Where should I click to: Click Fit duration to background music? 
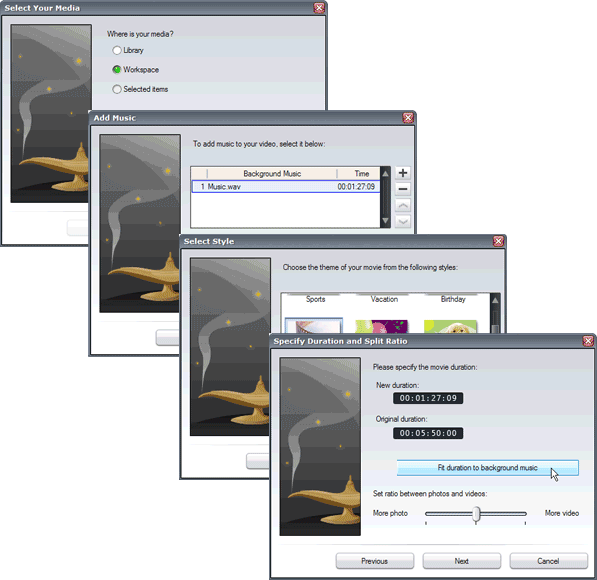click(x=488, y=468)
